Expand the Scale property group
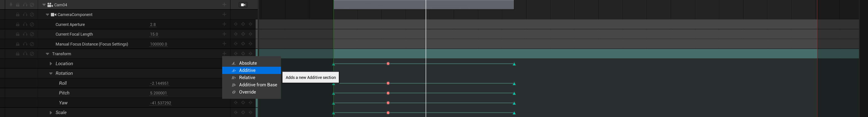This screenshot has height=117, width=868. click(x=51, y=113)
